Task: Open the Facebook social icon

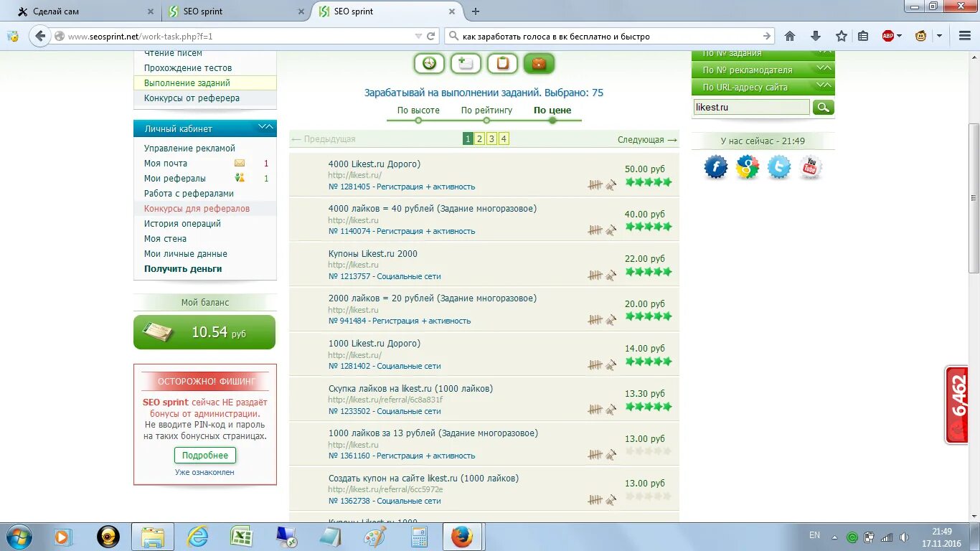Action: pyautogui.click(x=716, y=168)
